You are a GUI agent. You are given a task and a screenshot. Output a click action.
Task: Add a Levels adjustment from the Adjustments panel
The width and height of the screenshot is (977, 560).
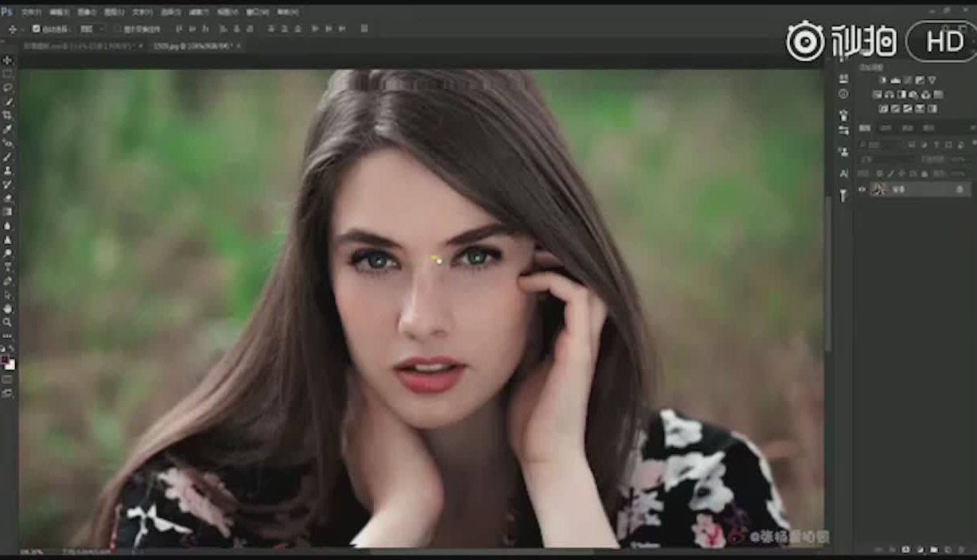pyautogui.click(x=895, y=80)
